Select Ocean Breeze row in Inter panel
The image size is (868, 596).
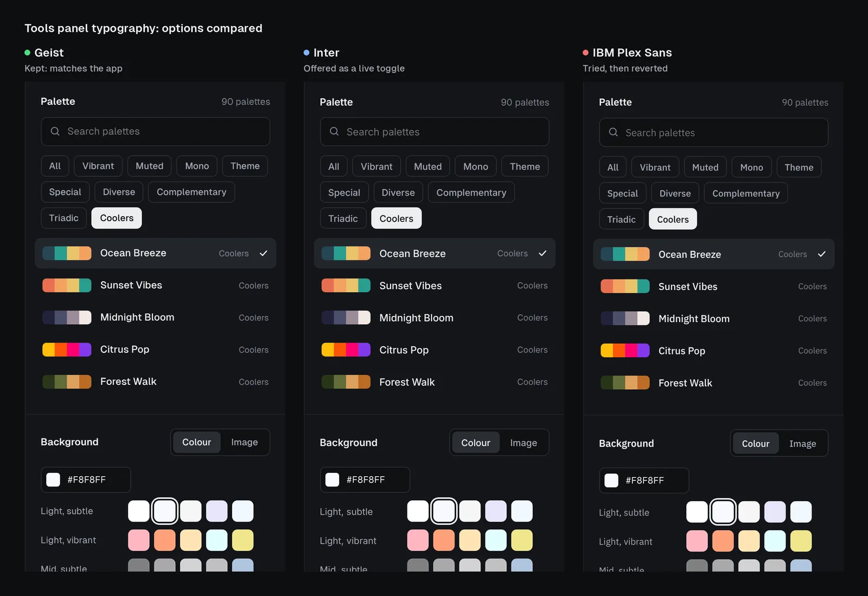click(x=435, y=253)
